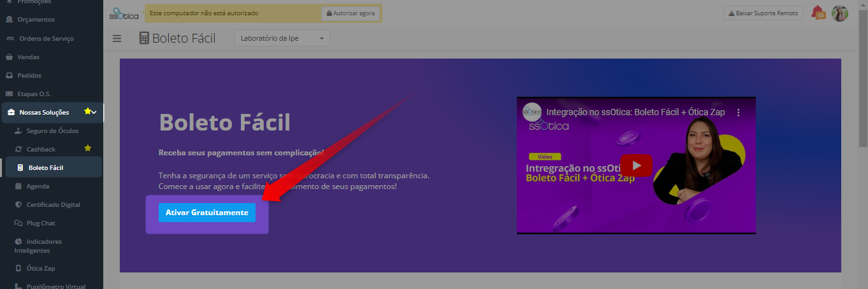Image resolution: width=868 pixels, height=289 pixels.
Task: Click the Plug Chat bubbles icon
Action: click(18, 223)
